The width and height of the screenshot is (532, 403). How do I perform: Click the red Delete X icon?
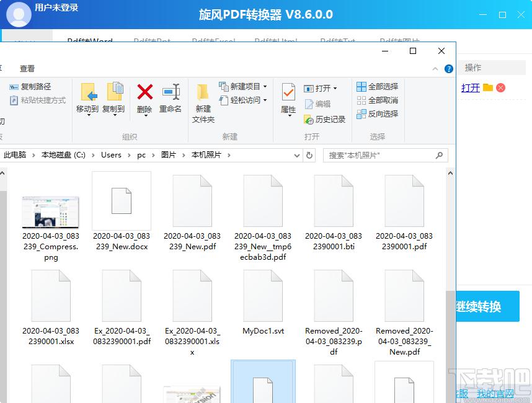(145, 92)
